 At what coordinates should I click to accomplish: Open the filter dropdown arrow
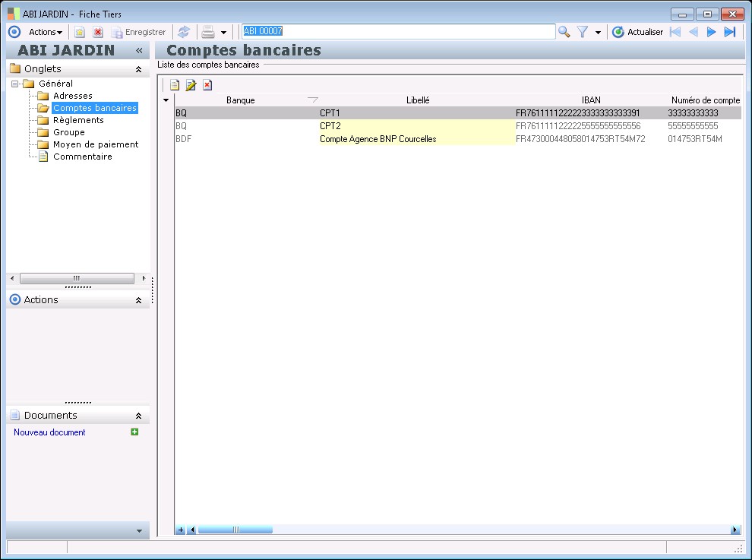[x=598, y=33]
